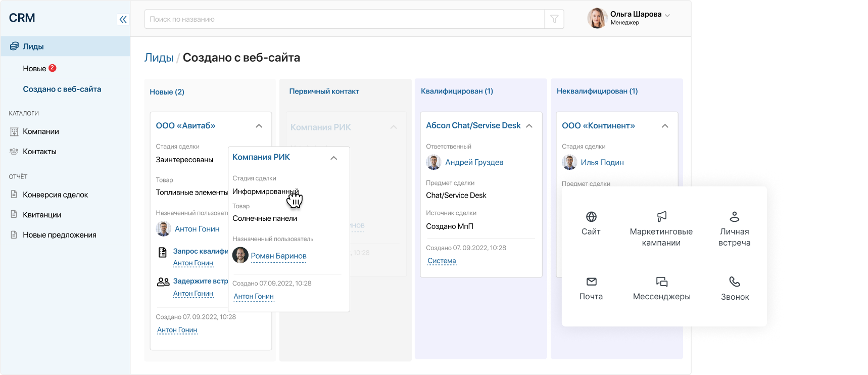
Task: Pick the Почта envelope icon
Action: pyautogui.click(x=591, y=282)
